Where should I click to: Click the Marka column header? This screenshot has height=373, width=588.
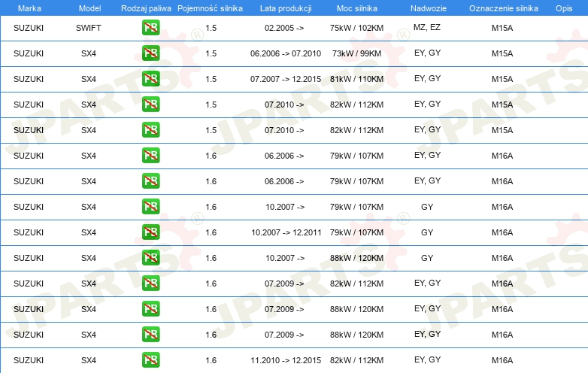[x=29, y=8]
